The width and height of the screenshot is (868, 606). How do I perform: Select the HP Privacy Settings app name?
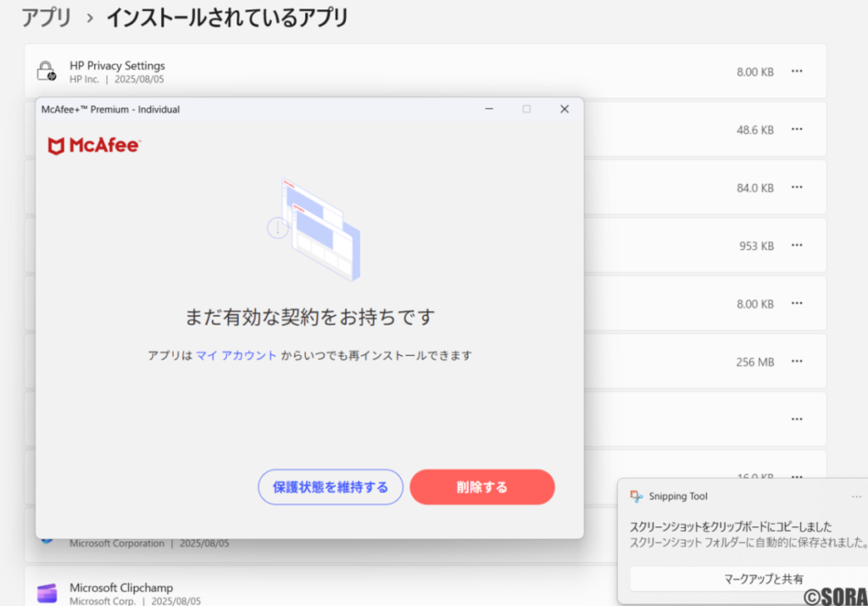117,65
